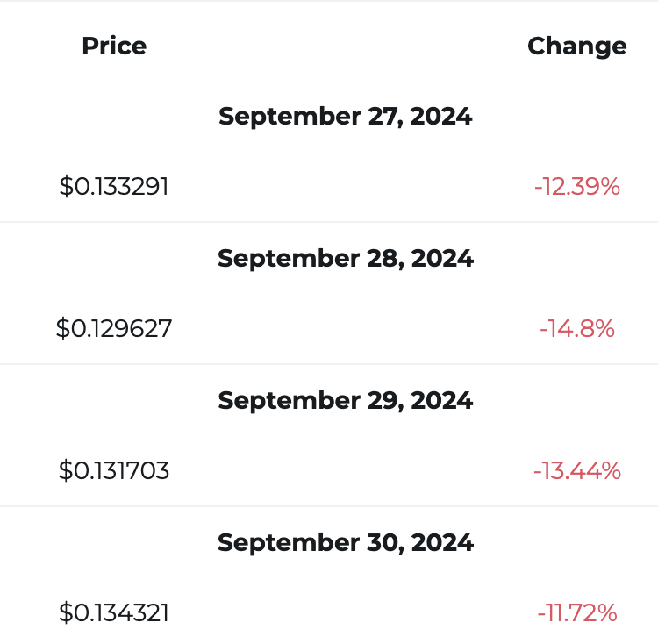
Task: Click the dollar sign of $0.129627
Action: coord(62,328)
